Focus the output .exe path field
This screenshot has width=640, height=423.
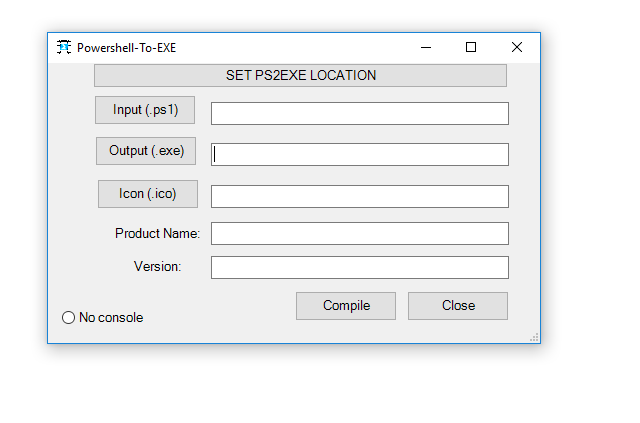(360, 154)
